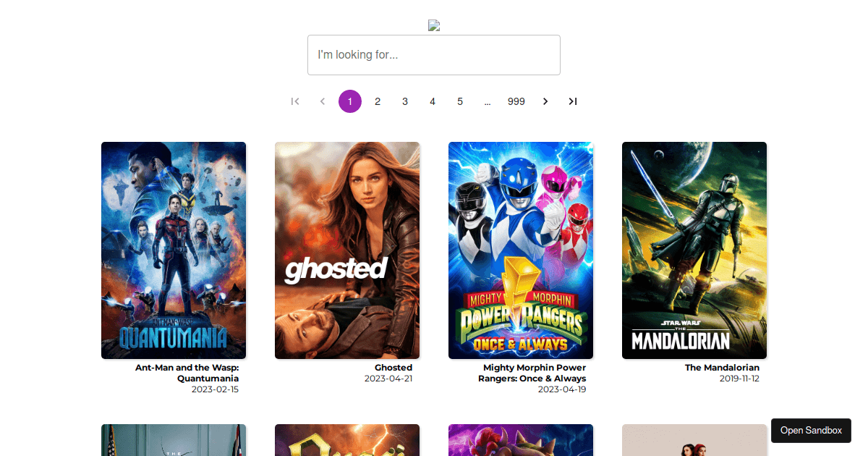The height and width of the screenshot is (456, 868).
Task: Navigate to page 2
Action: (x=378, y=101)
